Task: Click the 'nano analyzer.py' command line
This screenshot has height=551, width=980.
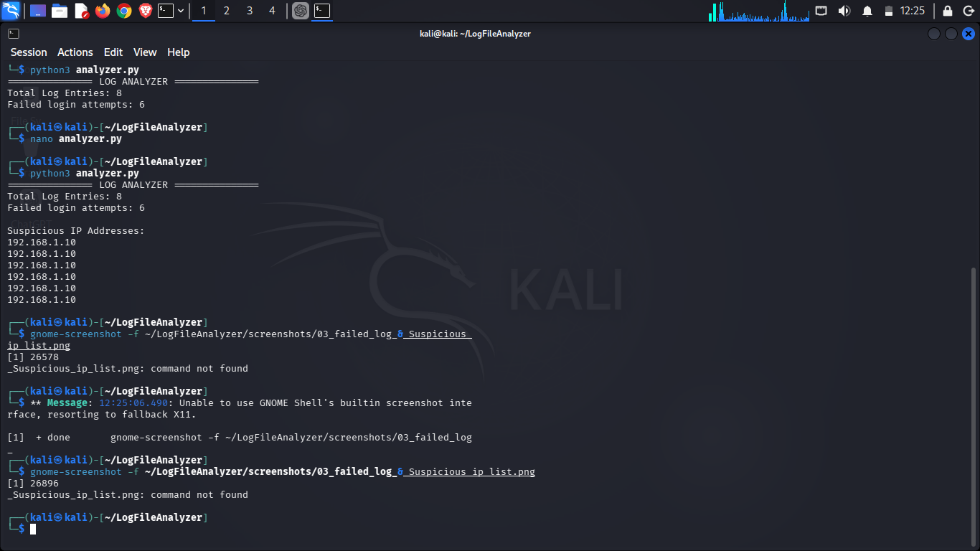Action: (76, 138)
